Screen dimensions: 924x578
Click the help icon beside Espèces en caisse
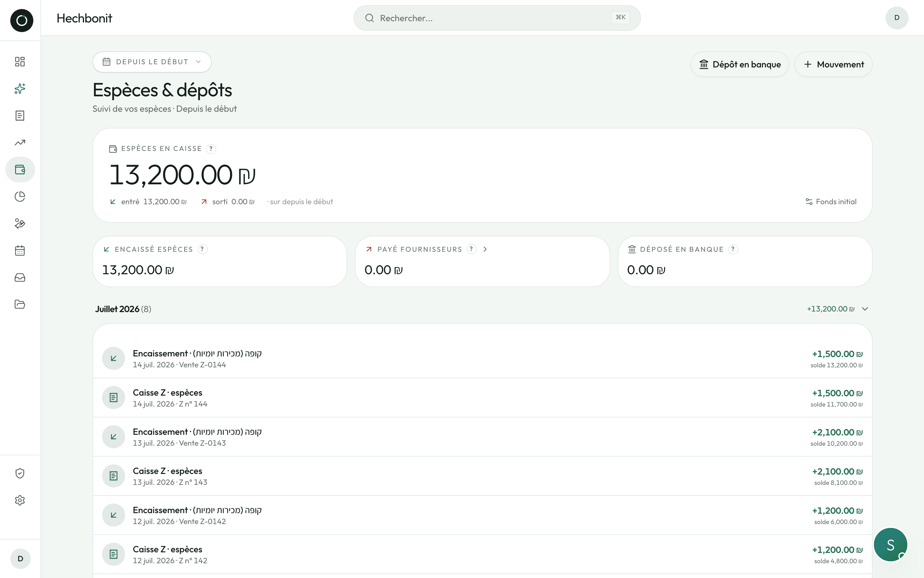pyautogui.click(x=211, y=149)
